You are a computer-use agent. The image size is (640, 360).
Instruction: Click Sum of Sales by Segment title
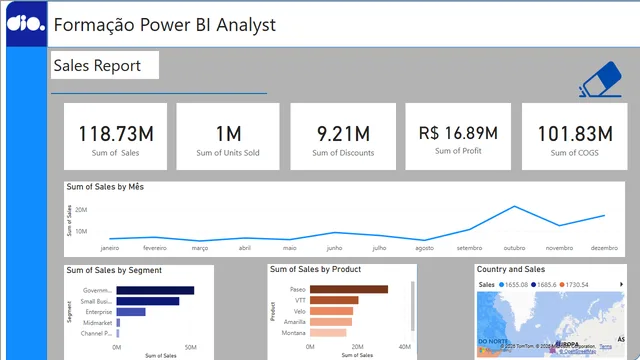click(114, 270)
